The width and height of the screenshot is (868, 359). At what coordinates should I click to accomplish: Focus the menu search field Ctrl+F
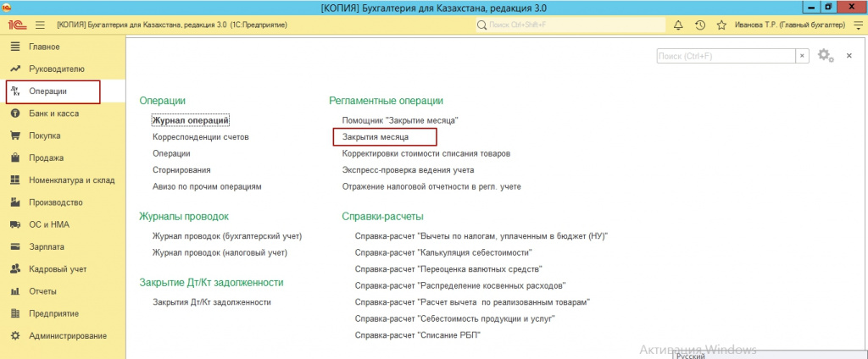tap(726, 56)
